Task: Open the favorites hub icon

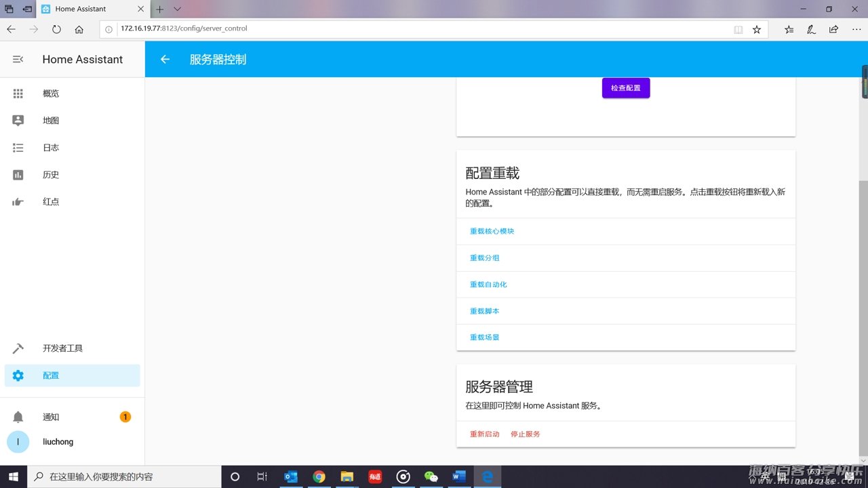Action: click(789, 29)
